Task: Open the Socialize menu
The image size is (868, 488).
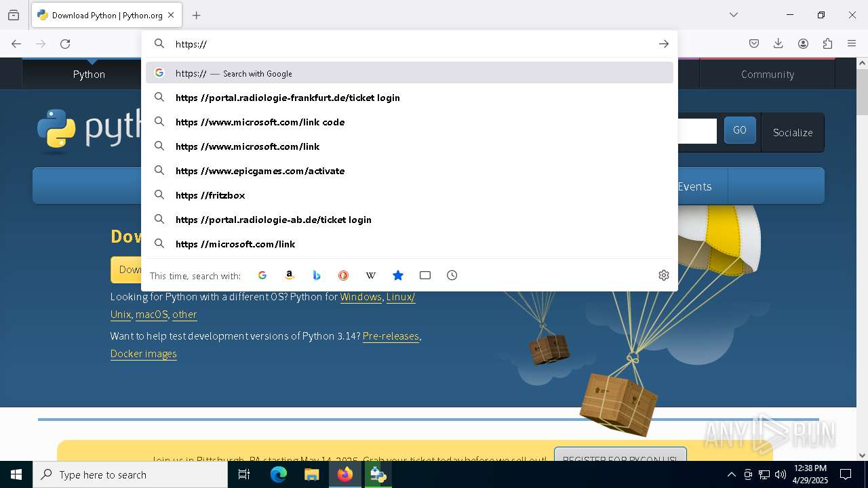Action: tap(793, 132)
